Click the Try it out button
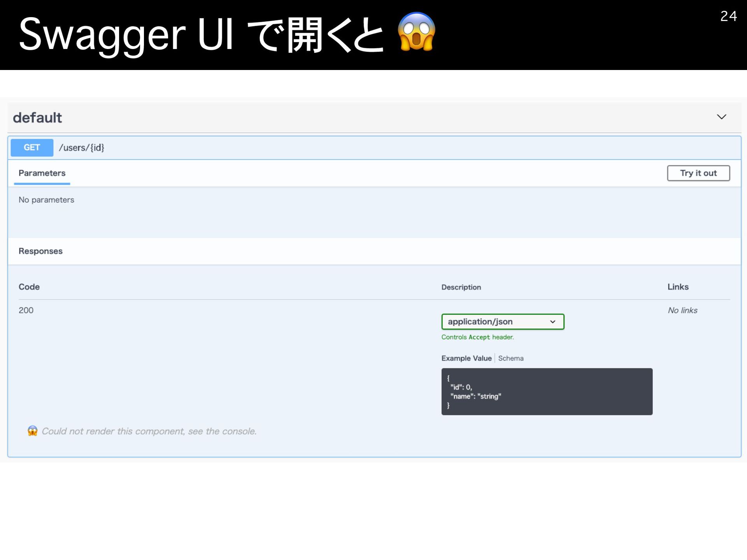The width and height of the screenshot is (747, 560). coord(698,173)
